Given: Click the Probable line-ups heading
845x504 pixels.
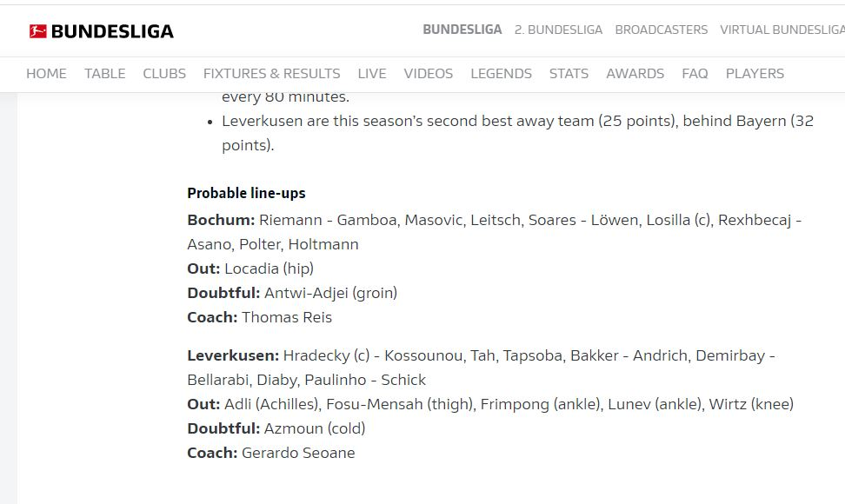Looking at the screenshot, I should (x=246, y=193).
